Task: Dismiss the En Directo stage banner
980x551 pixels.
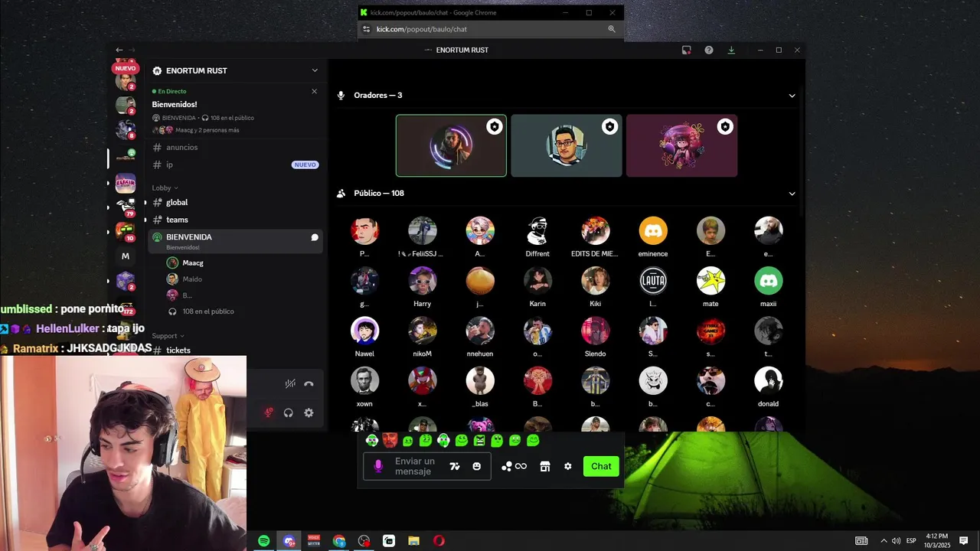Action: coord(314,91)
